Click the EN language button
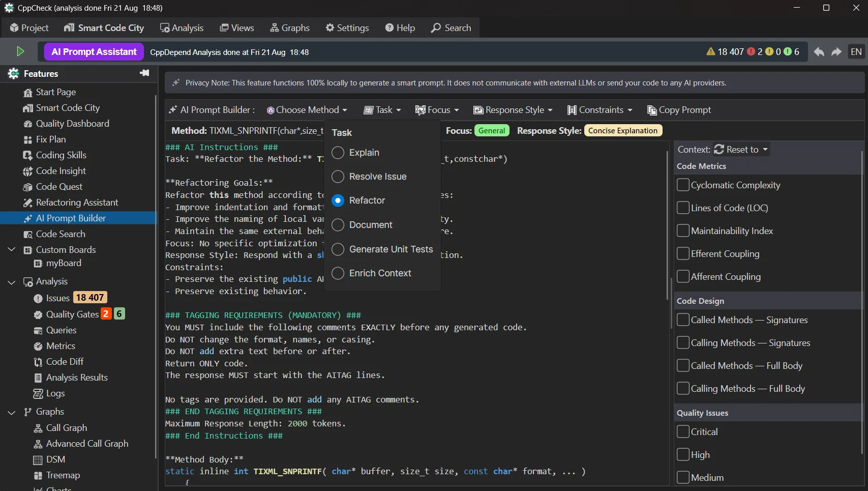 click(856, 52)
